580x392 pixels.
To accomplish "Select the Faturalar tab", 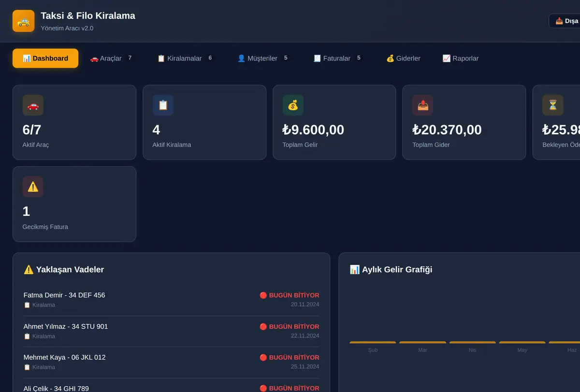I will pos(337,58).
